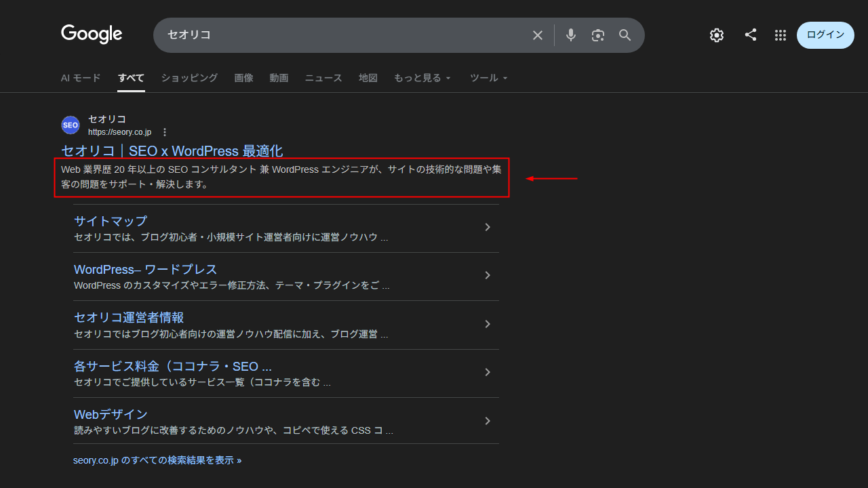868x488 pixels.
Task: Open the Google apps grid icon
Action: [781, 35]
